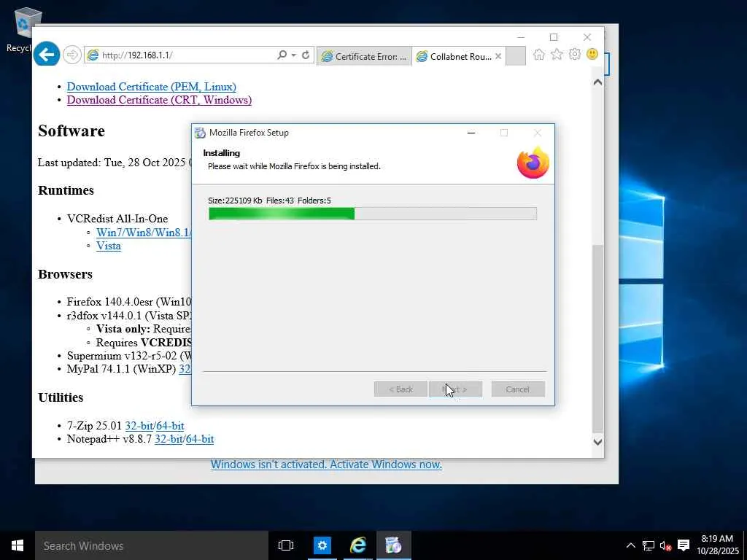Click the IE scrollbar down arrow

597,442
